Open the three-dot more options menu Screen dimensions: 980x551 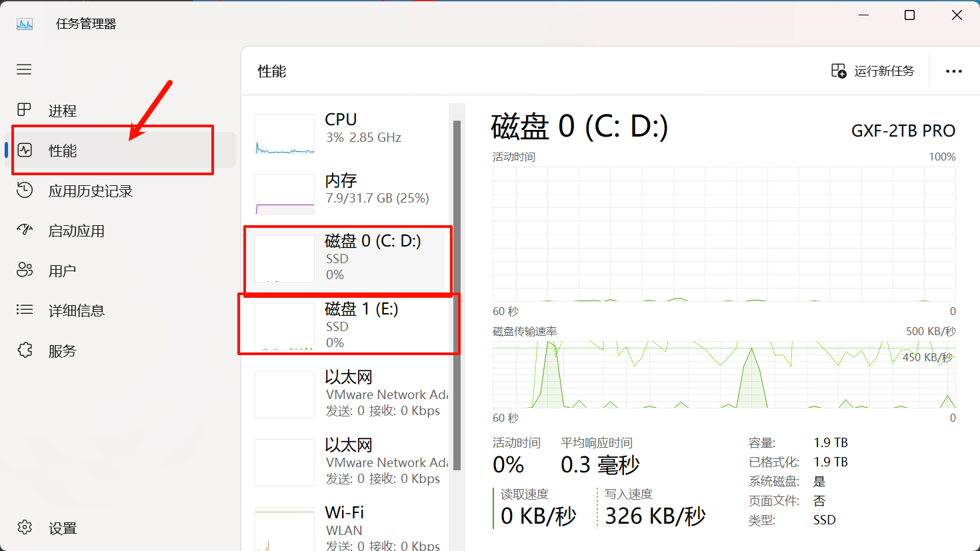[x=954, y=71]
